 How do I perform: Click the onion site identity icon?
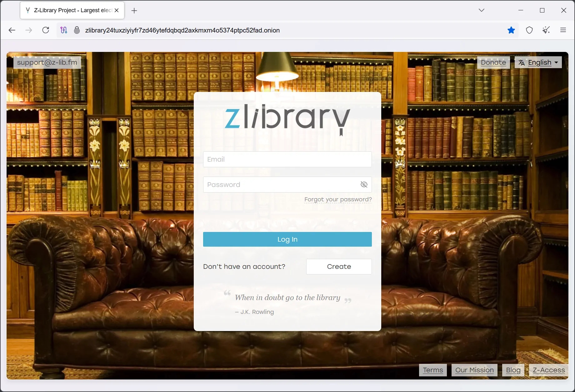(77, 30)
